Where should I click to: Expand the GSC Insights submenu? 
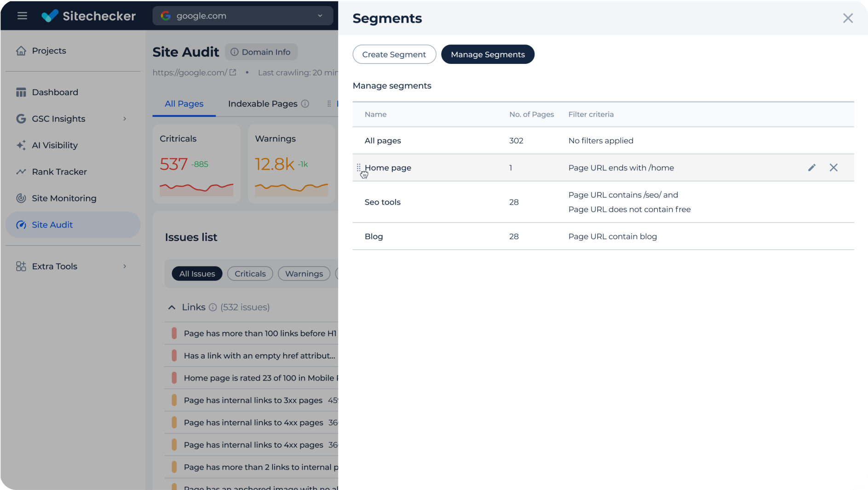pos(125,119)
